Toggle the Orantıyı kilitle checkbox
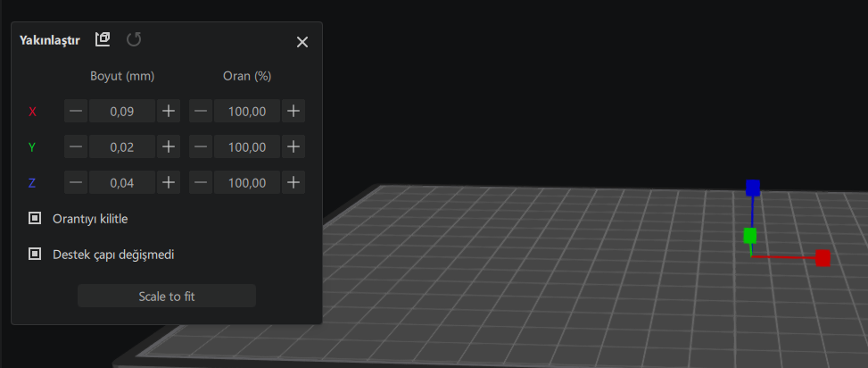 point(35,218)
